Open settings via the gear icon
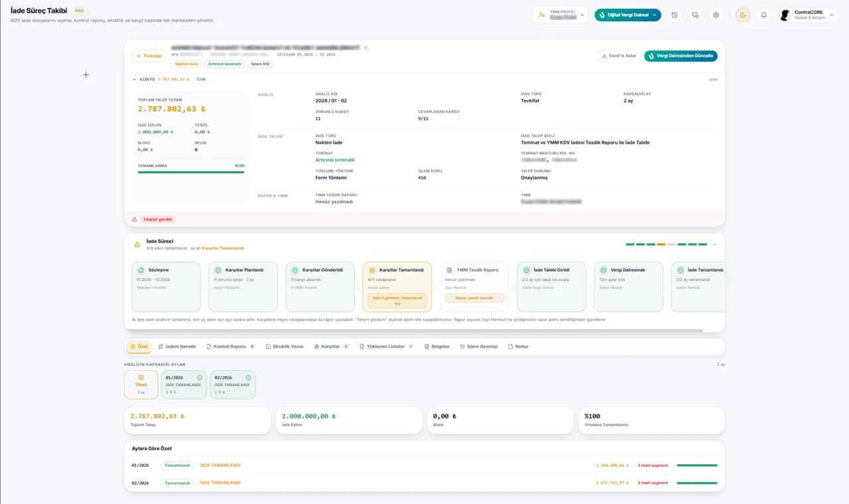The width and height of the screenshot is (849, 504). pyautogui.click(x=716, y=15)
